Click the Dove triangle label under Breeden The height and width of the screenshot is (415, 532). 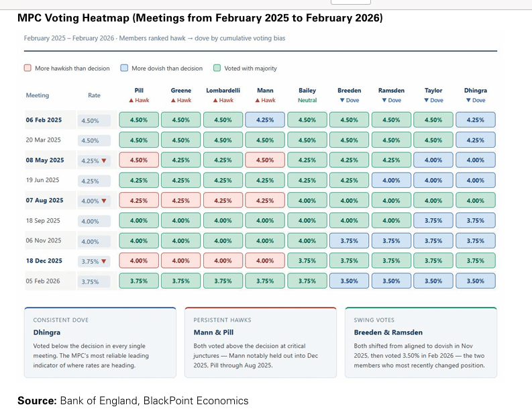point(349,100)
